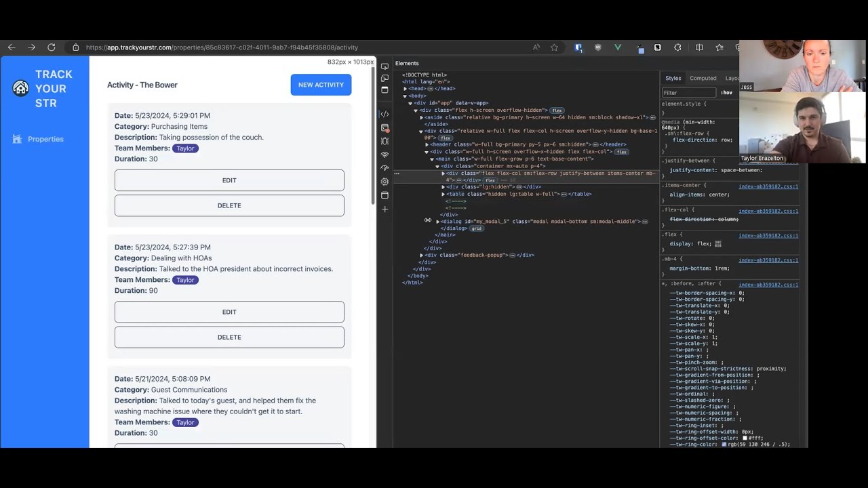Collapse the body element in DOM tree
This screenshot has height=488, width=868.
(x=405, y=96)
